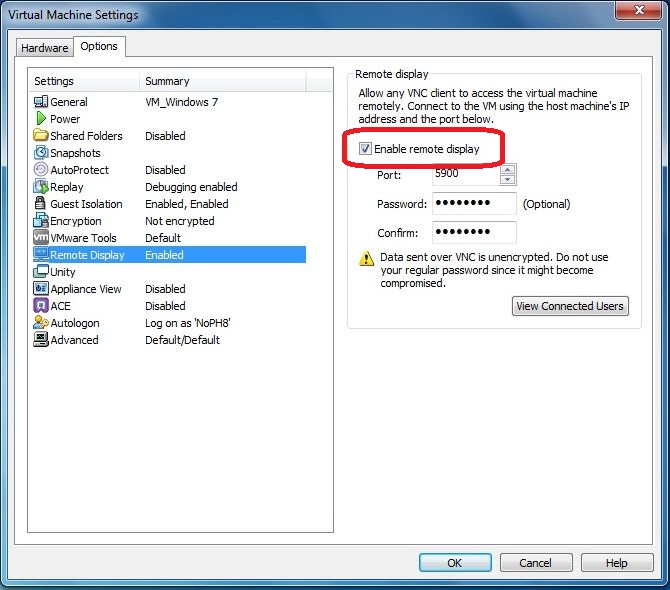
Task: Click the Guest Isolation padlock icon
Action: [40, 203]
